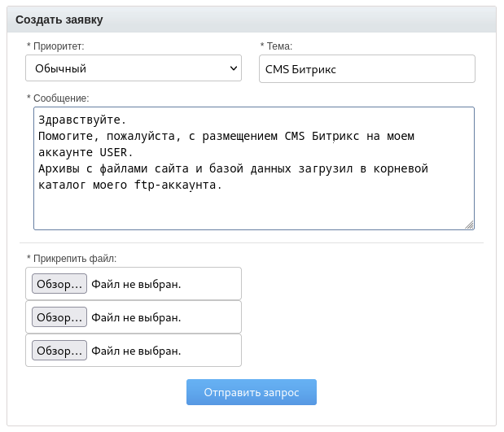
Task: Click third 'Файл не выбран.' text
Action: [x=136, y=351]
